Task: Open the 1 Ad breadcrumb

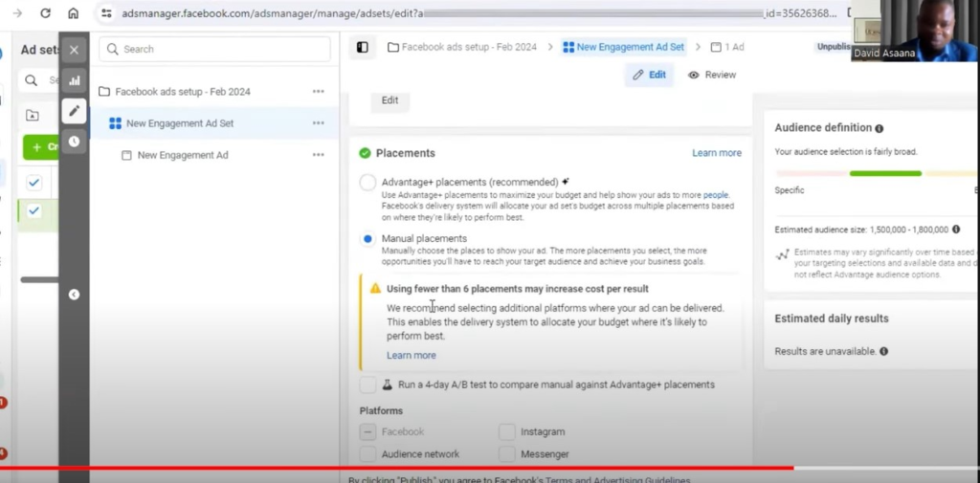Action: click(x=727, y=47)
